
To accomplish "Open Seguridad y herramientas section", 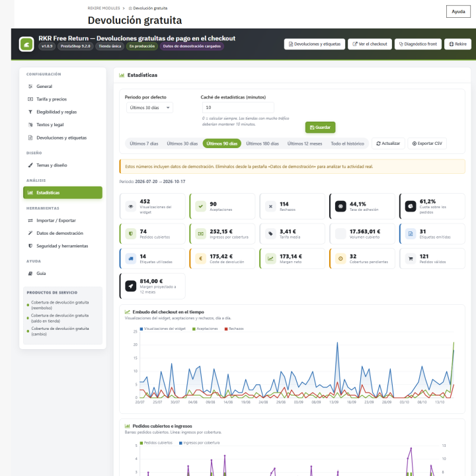I will click(x=63, y=246).
